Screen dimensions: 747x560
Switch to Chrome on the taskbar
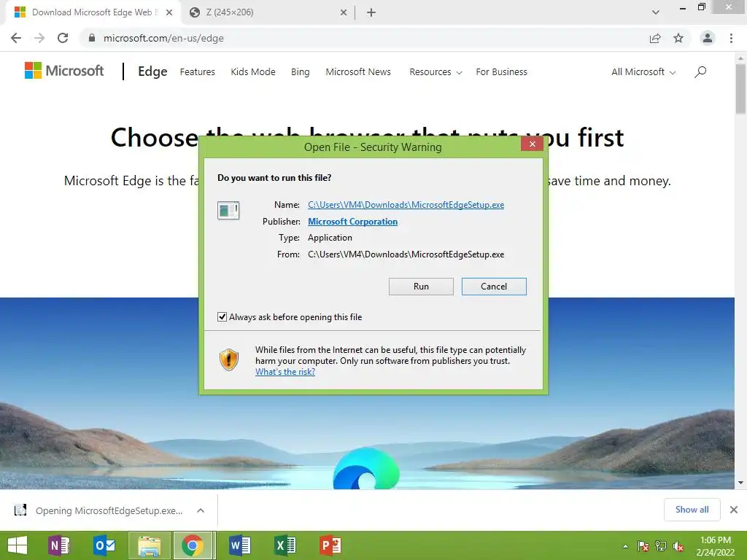click(x=193, y=545)
